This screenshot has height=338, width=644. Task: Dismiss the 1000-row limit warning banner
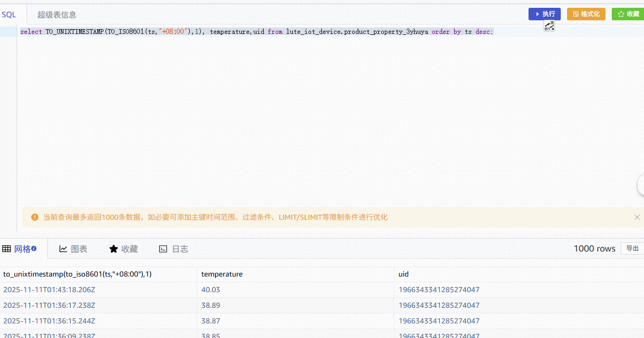pyautogui.click(x=637, y=217)
